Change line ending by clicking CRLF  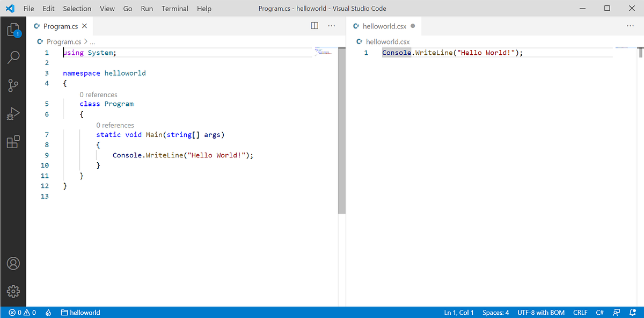(580, 312)
